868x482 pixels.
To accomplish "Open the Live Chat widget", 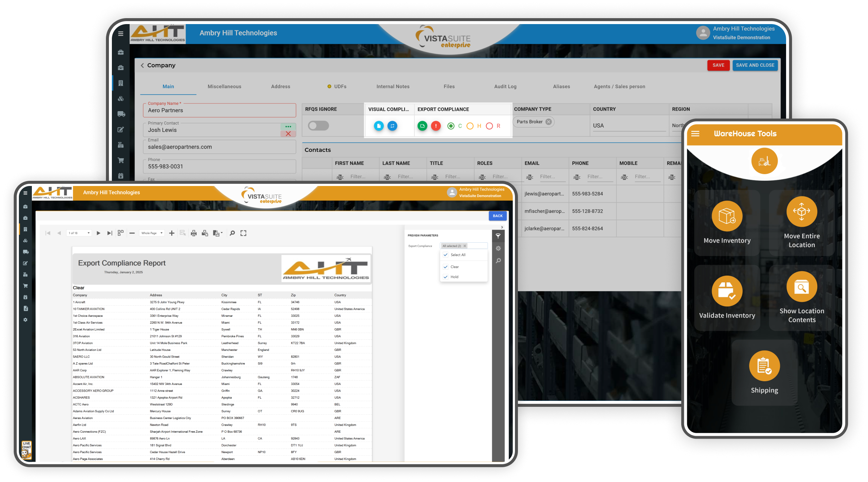I will 26,449.
